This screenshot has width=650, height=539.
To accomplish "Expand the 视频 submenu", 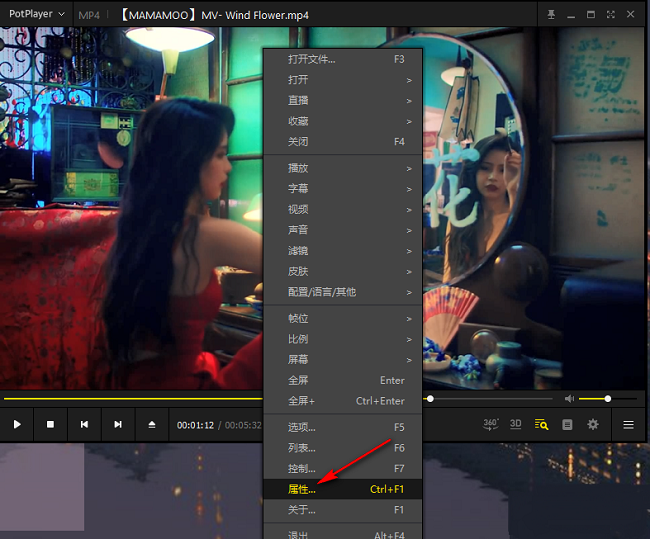I will [x=343, y=210].
